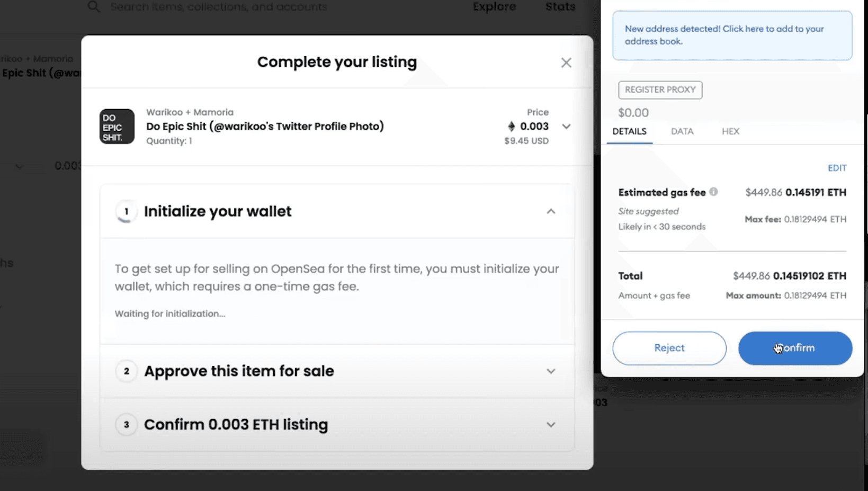The image size is (868, 491).
Task: Collapse the Initialize your wallet section
Action: point(551,211)
